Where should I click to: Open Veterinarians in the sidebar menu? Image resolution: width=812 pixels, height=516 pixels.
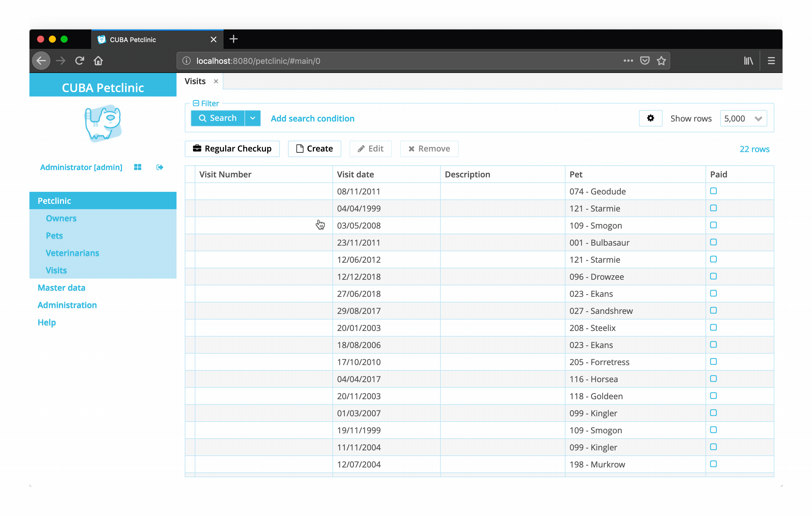[72, 253]
